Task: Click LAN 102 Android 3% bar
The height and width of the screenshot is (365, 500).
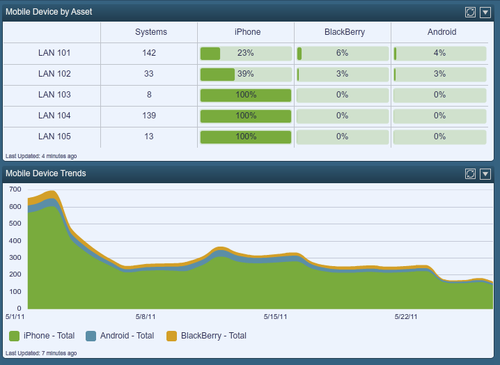Action: point(440,75)
